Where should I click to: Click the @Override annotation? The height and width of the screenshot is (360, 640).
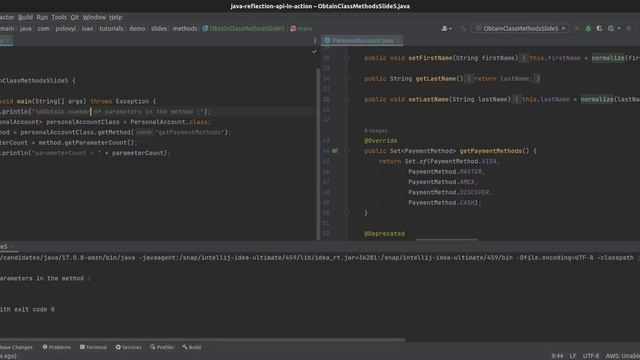[x=380, y=141]
